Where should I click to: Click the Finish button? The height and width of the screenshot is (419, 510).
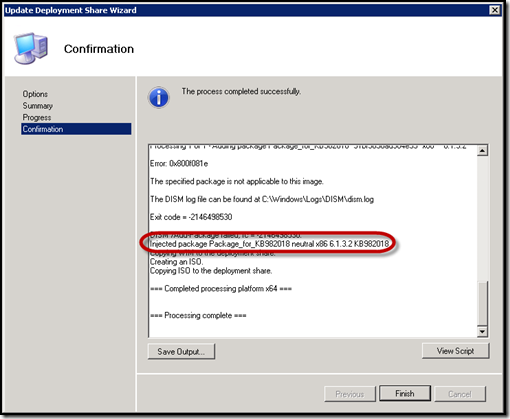coord(405,394)
